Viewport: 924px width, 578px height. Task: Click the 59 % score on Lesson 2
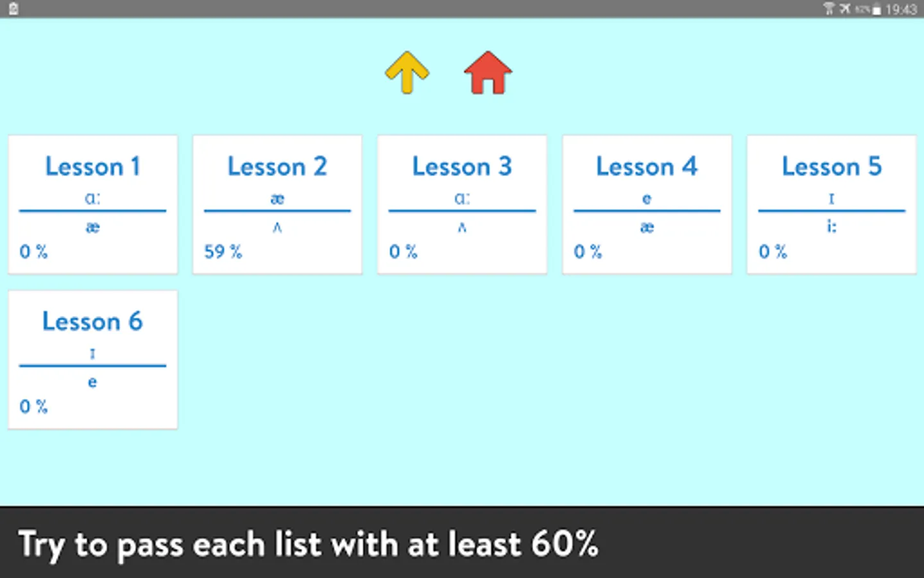(x=223, y=252)
